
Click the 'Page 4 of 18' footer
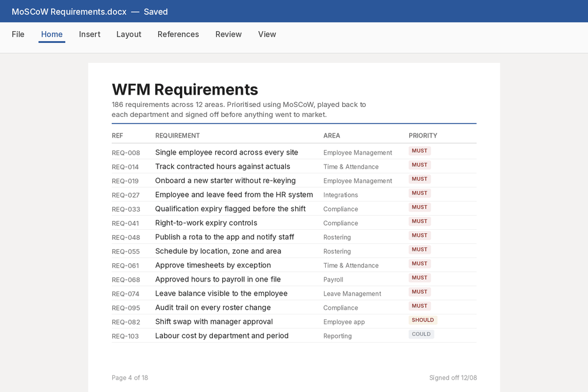[130, 378]
